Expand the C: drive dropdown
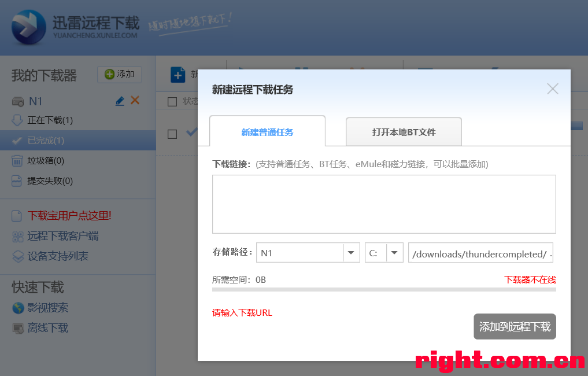Screen dimensions: 588x376 click(394, 253)
